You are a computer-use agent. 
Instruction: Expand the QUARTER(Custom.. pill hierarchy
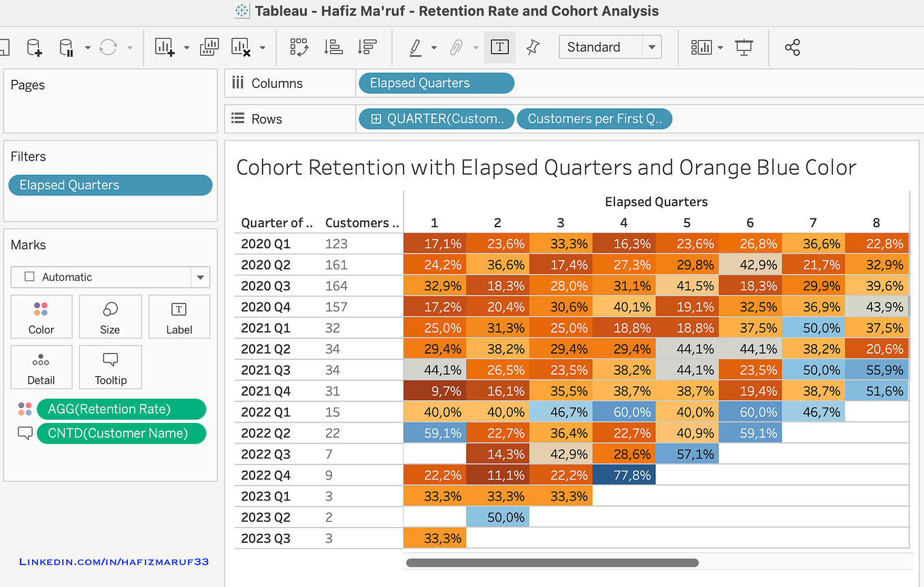(376, 118)
